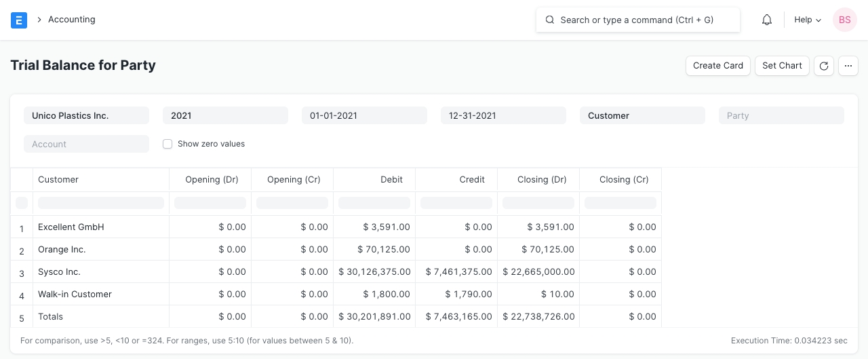This screenshot has width=868, height=359.
Task: Open the 2021 fiscal year selector
Action: [225, 115]
